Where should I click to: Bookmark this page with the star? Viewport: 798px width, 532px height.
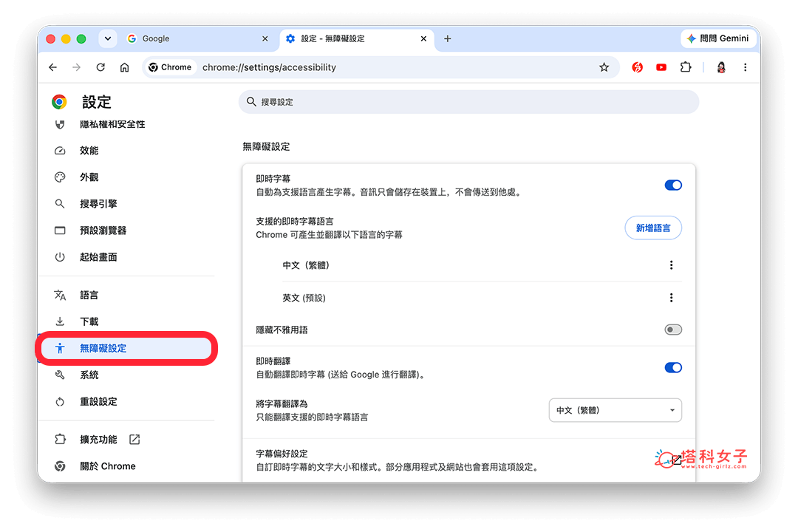(x=604, y=67)
